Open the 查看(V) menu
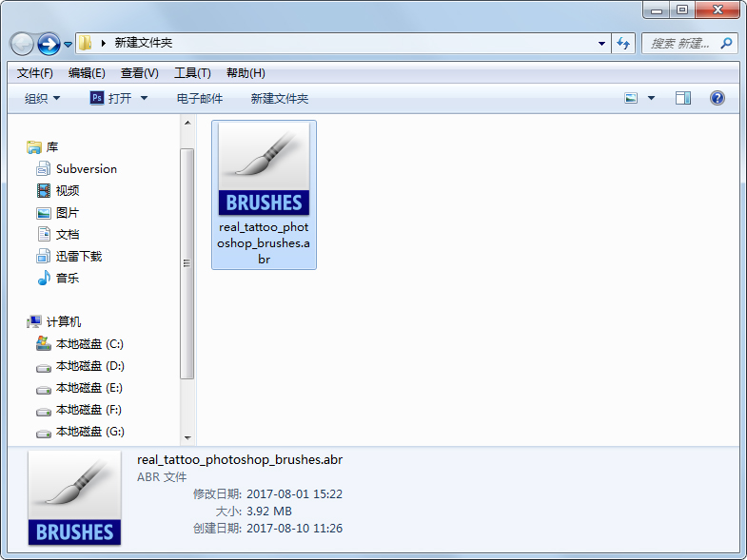The height and width of the screenshot is (560, 747). [x=139, y=73]
